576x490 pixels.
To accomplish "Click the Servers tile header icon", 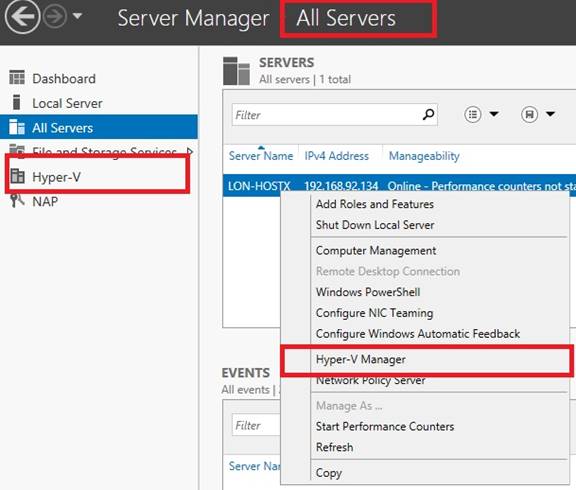I will pos(237,71).
